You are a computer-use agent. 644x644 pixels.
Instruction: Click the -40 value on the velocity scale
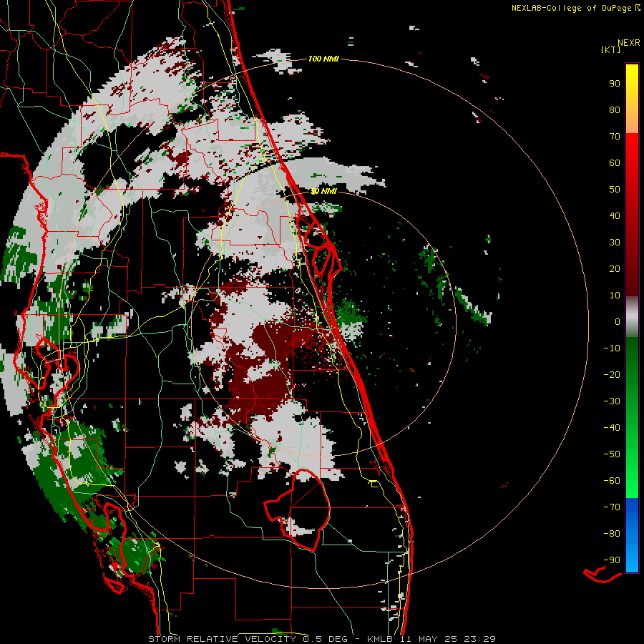point(612,428)
